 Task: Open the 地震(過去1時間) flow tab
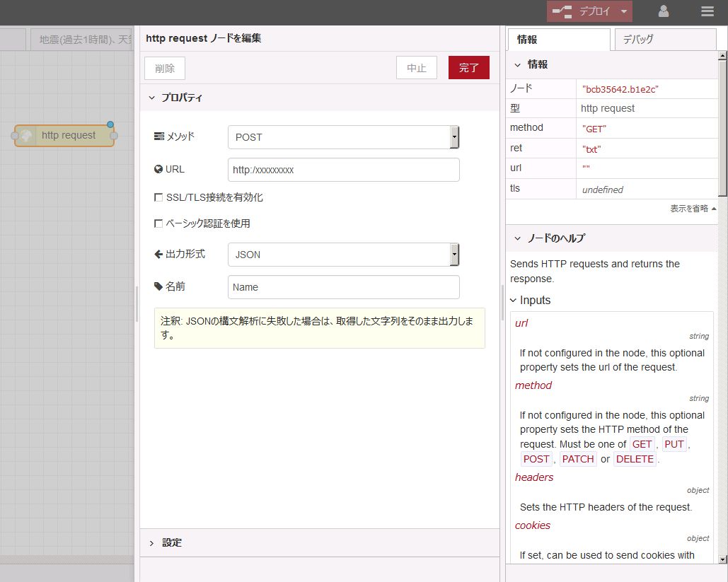[x=82, y=40]
